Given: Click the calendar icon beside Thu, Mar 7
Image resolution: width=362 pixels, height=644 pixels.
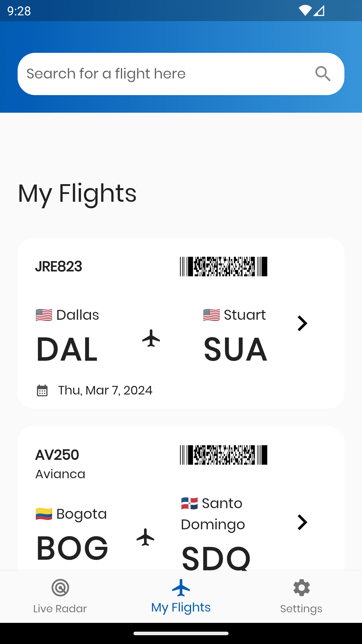Looking at the screenshot, I should tap(42, 390).
